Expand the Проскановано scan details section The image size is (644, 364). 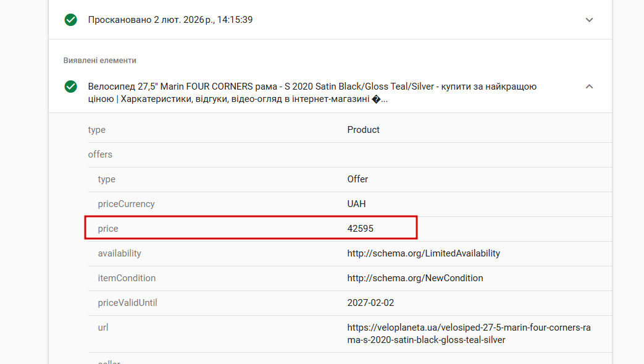coord(589,20)
